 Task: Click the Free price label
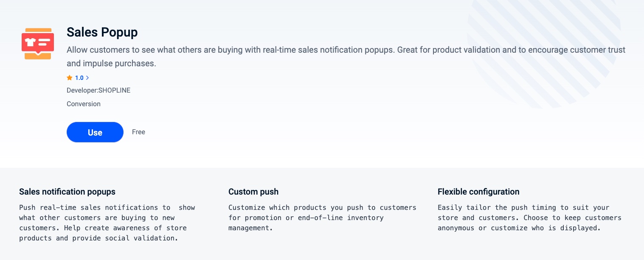point(138,132)
